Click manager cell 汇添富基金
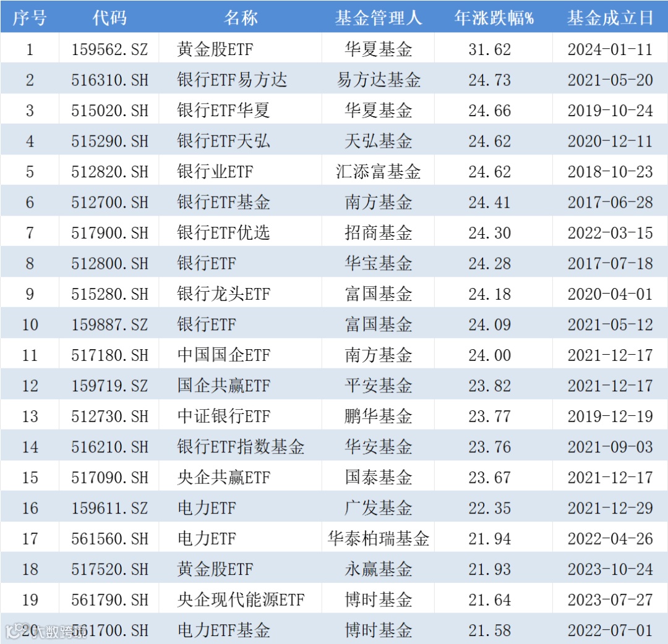 click(x=379, y=172)
